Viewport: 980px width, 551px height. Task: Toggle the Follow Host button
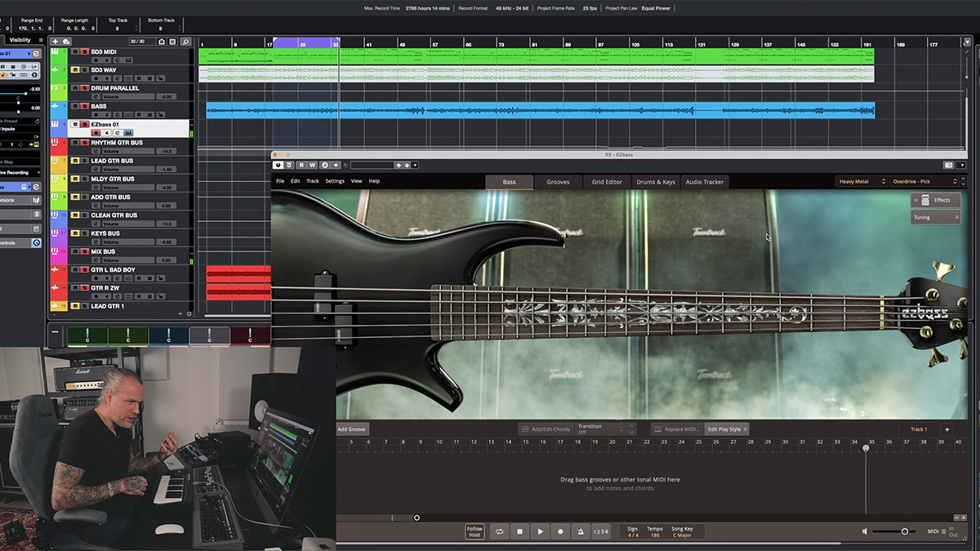coord(474,531)
